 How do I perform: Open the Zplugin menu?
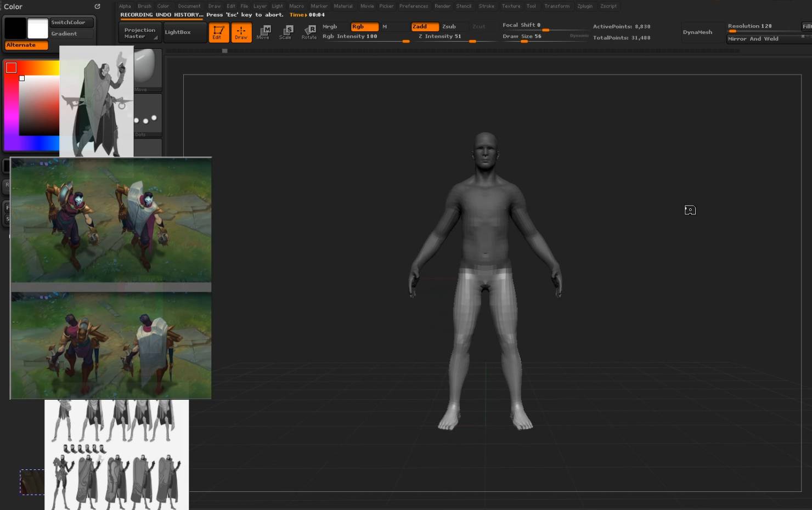(585, 6)
